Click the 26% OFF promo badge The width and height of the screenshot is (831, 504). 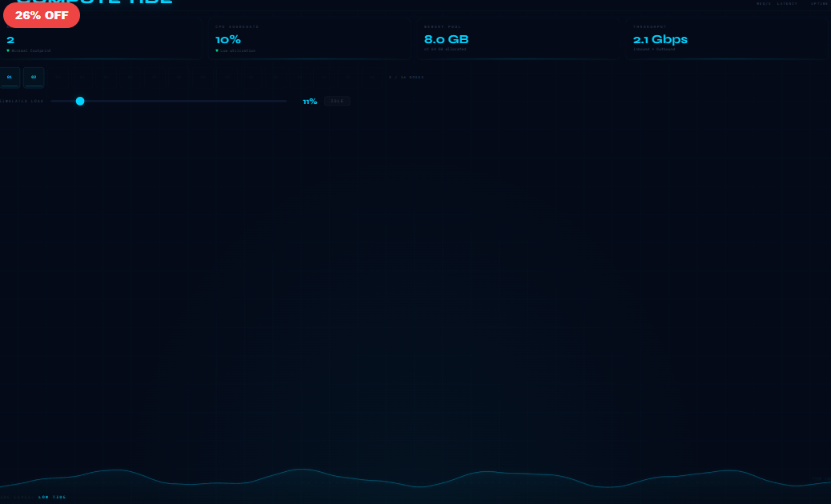[x=42, y=15]
